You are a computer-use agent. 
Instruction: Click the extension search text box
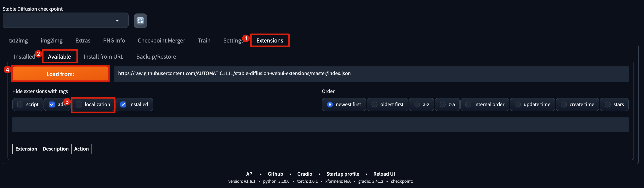pyautogui.click(x=320, y=124)
